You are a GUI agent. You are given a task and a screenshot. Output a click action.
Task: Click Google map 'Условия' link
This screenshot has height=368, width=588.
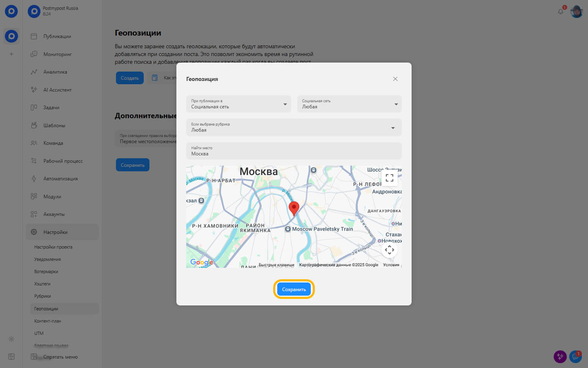pos(391,265)
